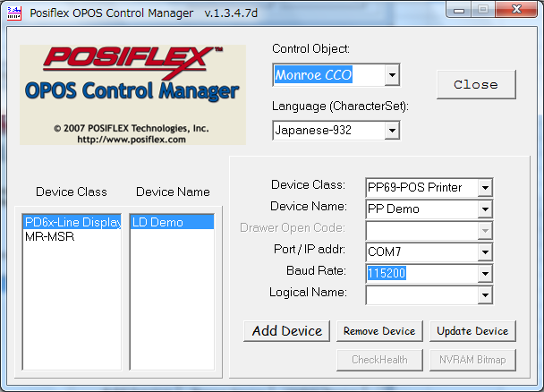Click the Posiflex app icon in title bar
Screen dimensions: 544x392
(14, 13)
